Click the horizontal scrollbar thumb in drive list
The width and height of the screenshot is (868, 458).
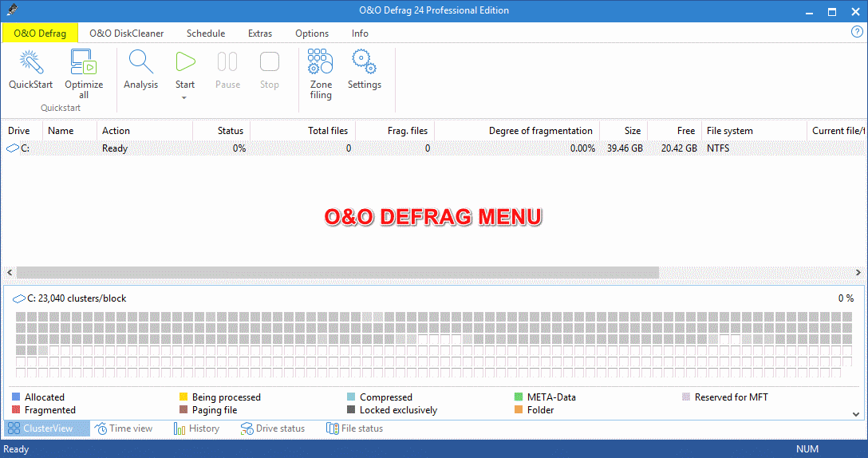tap(337, 272)
